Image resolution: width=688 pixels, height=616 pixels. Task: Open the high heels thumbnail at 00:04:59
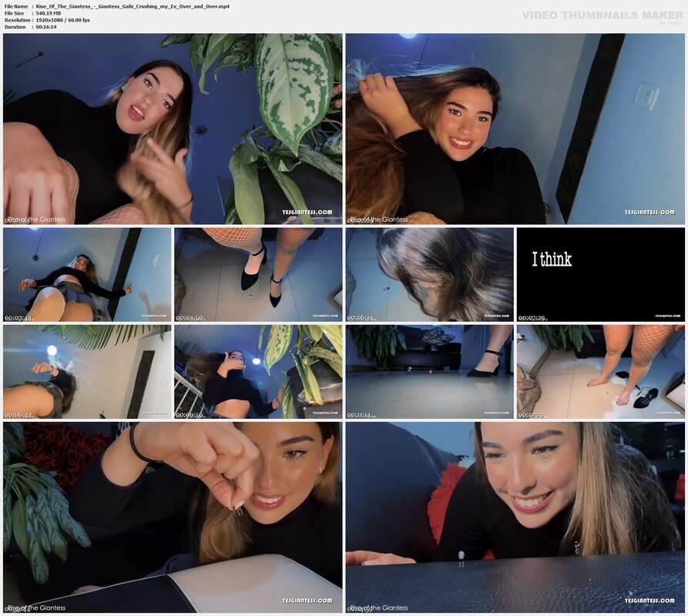[258, 274]
